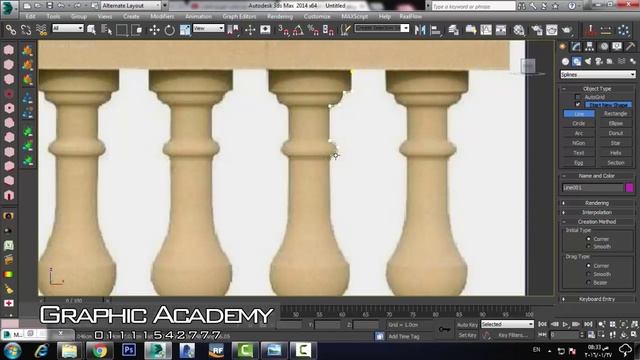Expand the Keyboard Entry rollout

597,299
